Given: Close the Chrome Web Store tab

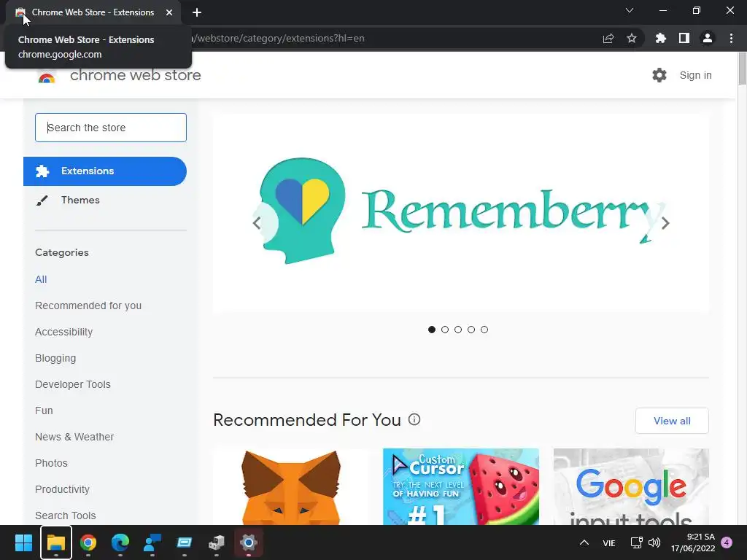Looking at the screenshot, I should tap(169, 12).
